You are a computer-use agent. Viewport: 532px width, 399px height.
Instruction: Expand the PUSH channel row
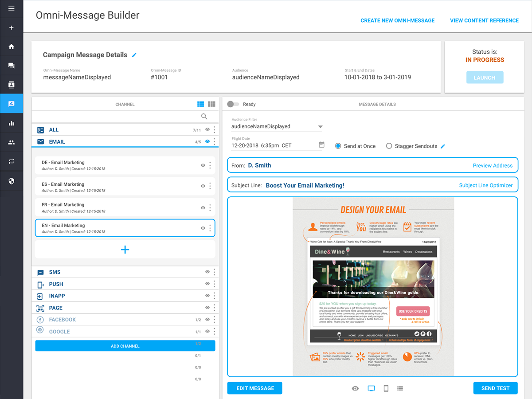pos(125,284)
